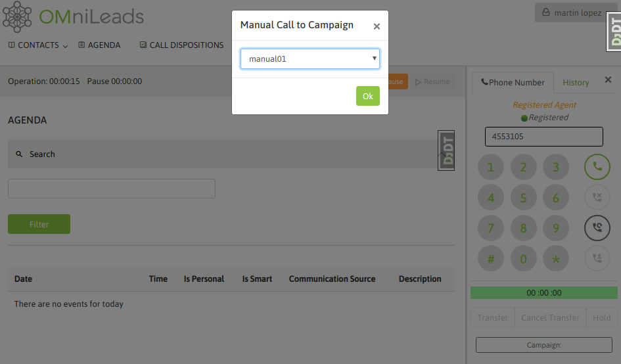The image size is (621, 364).
Task: Click the Date column header
Action: tap(23, 279)
